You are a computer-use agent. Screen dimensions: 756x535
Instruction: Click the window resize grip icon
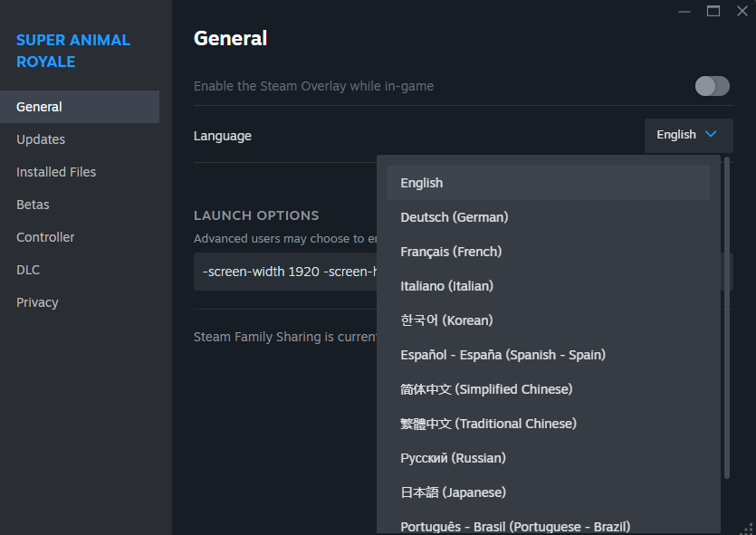click(x=748, y=529)
